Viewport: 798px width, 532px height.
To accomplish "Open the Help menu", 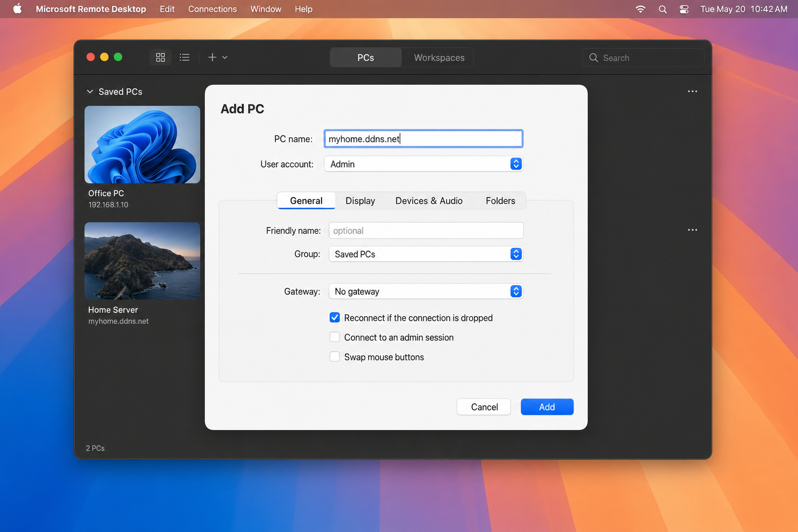I will 303,9.
